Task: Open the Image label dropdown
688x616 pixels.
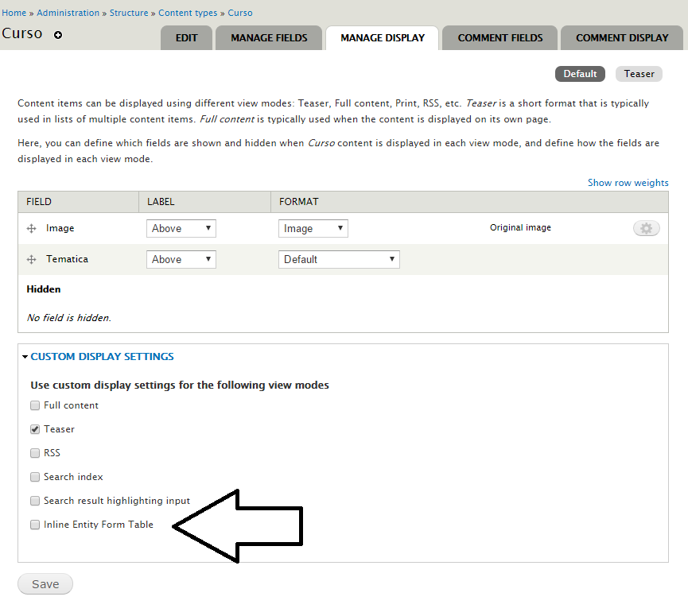Action: click(181, 228)
